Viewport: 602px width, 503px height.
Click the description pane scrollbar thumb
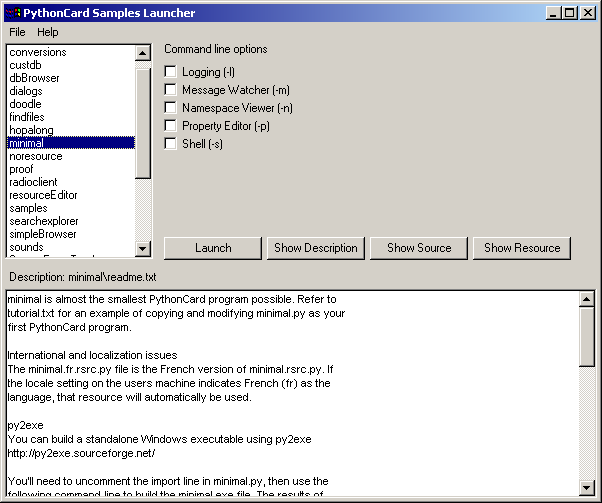pos(587,337)
